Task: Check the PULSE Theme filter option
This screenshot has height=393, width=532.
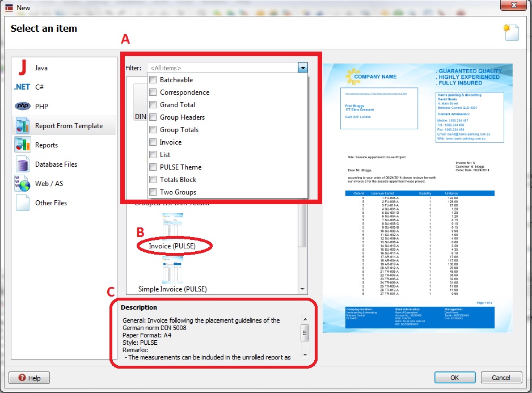Action: point(153,167)
